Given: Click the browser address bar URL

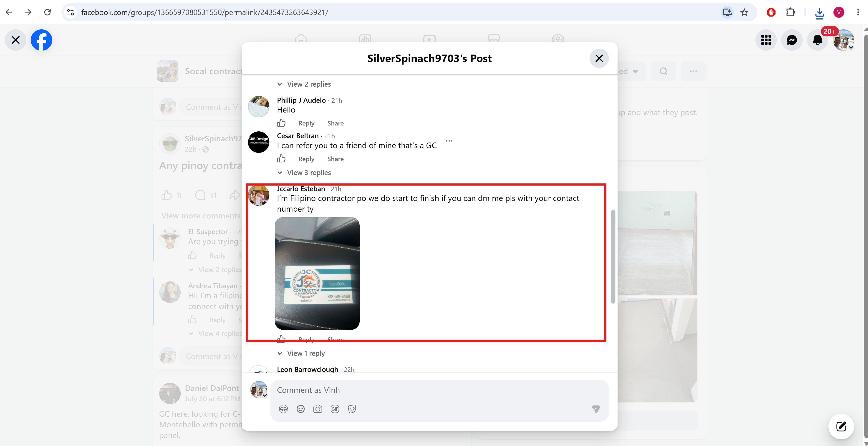Looking at the screenshot, I should [204, 13].
